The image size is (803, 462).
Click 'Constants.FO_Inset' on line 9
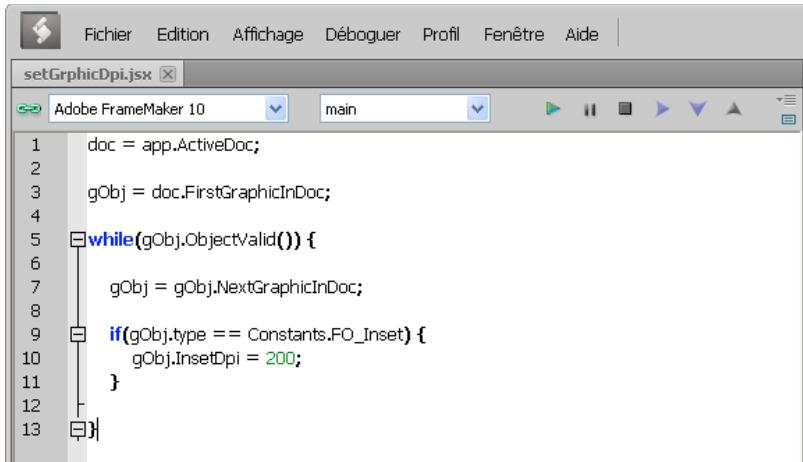pos(326,335)
